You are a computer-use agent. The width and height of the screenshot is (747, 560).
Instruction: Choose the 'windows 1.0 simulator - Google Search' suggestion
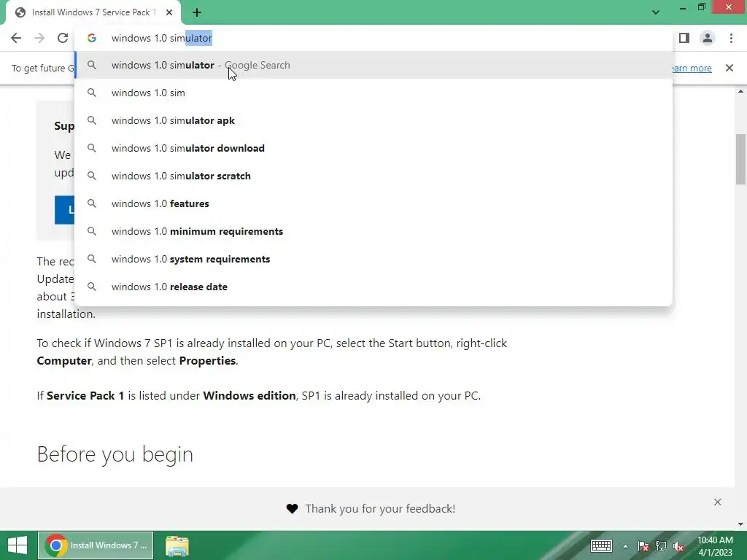pos(373,65)
